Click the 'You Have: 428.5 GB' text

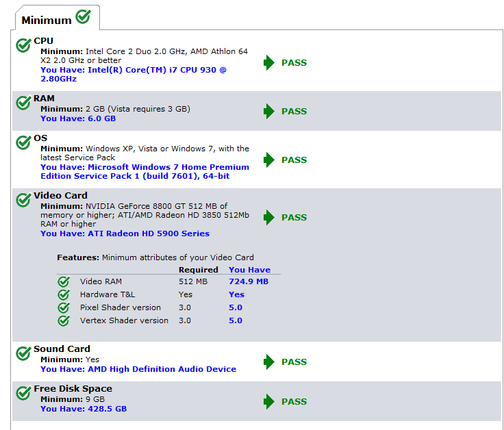pyautogui.click(x=84, y=409)
